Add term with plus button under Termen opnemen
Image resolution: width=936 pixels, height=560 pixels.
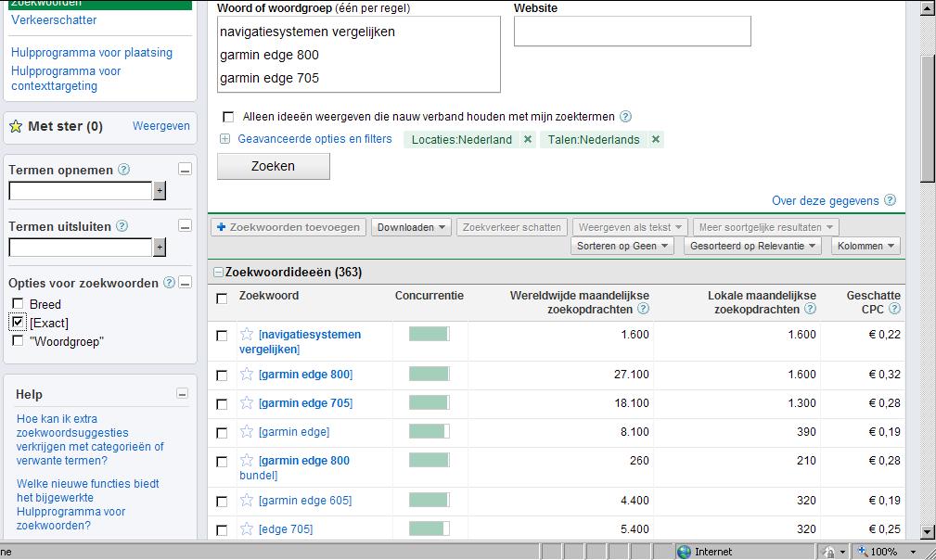160,191
